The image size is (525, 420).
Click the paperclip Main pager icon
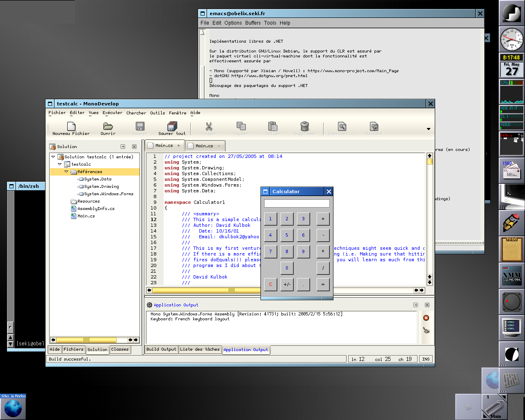coord(494,407)
